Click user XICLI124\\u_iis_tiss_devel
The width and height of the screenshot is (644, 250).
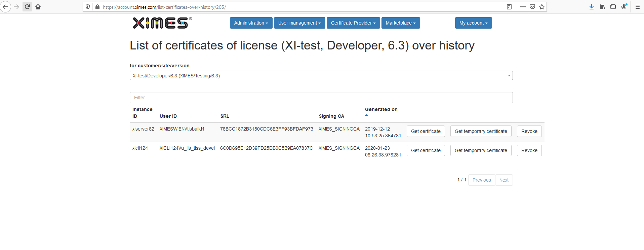click(187, 148)
